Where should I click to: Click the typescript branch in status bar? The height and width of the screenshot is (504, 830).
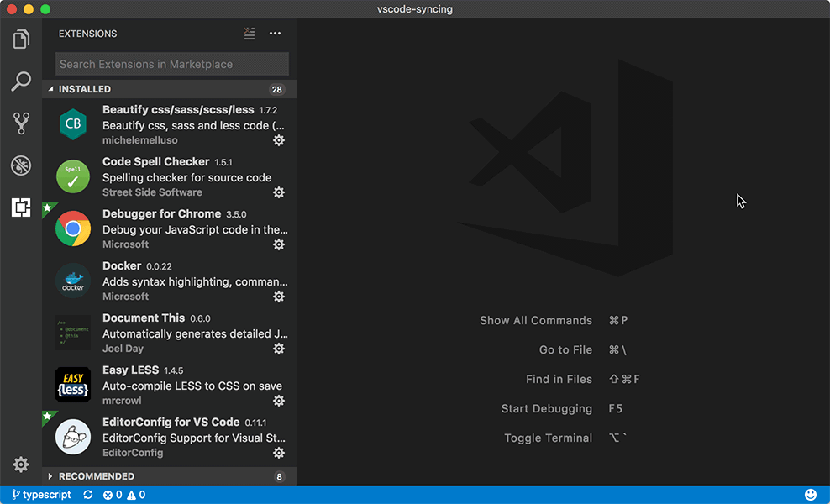point(41,495)
